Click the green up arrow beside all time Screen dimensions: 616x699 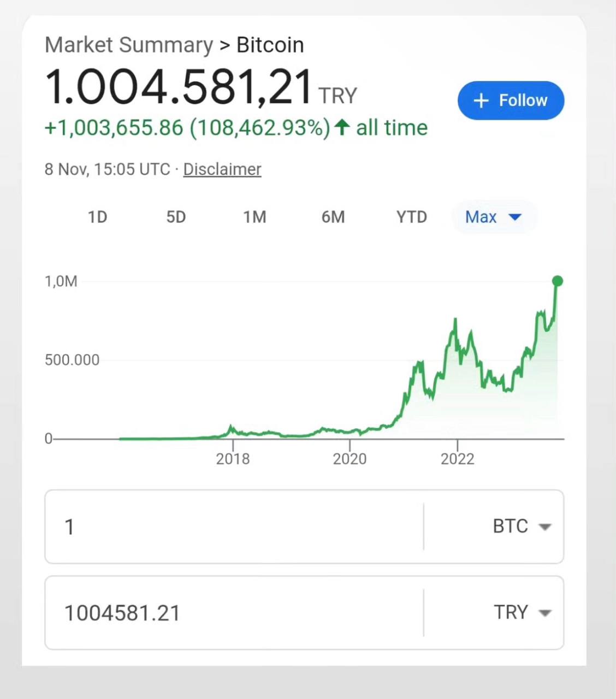point(342,128)
